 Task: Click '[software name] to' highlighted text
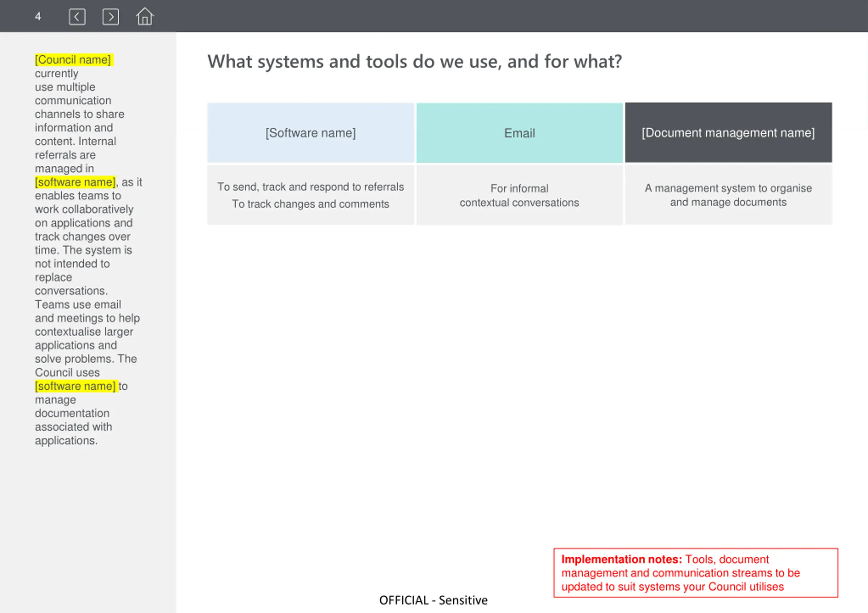point(76,386)
